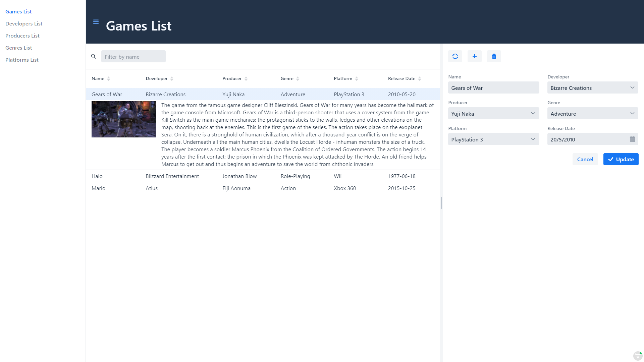Image resolution: width=644 pixels, height=362 pixels.
Task: Open Developers List in sidebar
Action: (24, 23)
